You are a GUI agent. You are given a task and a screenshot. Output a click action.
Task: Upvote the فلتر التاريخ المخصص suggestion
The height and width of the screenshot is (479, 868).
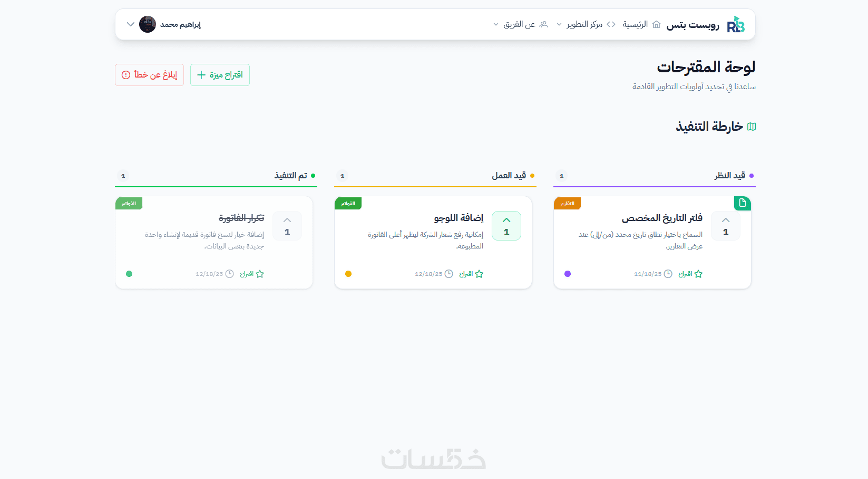[x=726, y=226]
